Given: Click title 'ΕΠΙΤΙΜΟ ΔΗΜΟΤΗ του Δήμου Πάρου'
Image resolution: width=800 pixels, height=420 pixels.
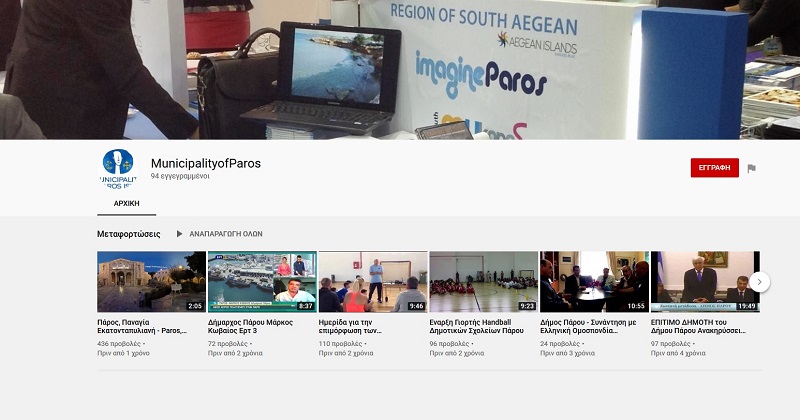Looking at the screenshot, I should pos(698,326).
